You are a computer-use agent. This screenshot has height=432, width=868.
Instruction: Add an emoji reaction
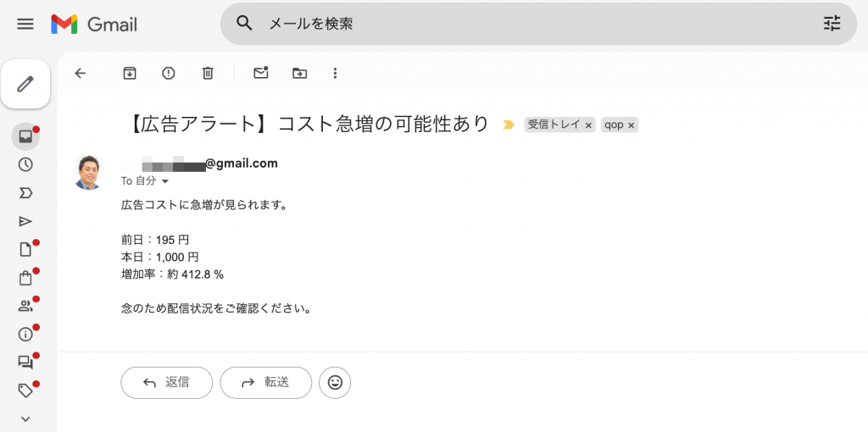pos(335,383)
